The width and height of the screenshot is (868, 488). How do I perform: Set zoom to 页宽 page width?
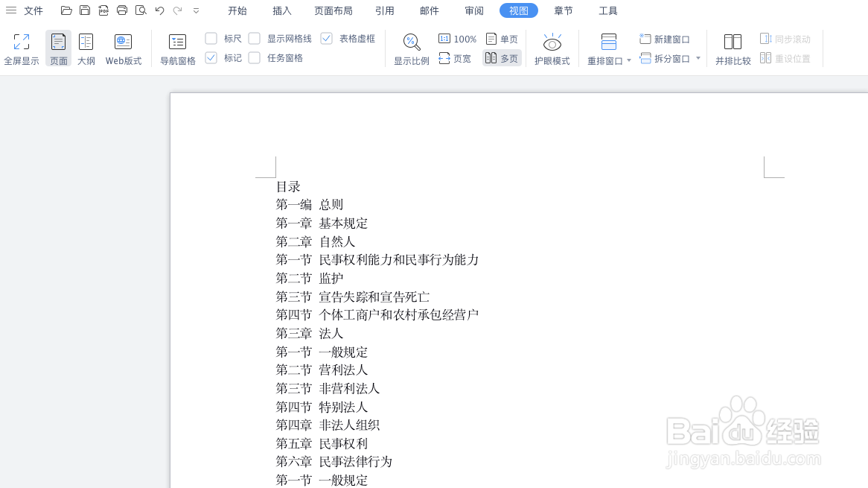pyautogui.click(x=455, y=58)
